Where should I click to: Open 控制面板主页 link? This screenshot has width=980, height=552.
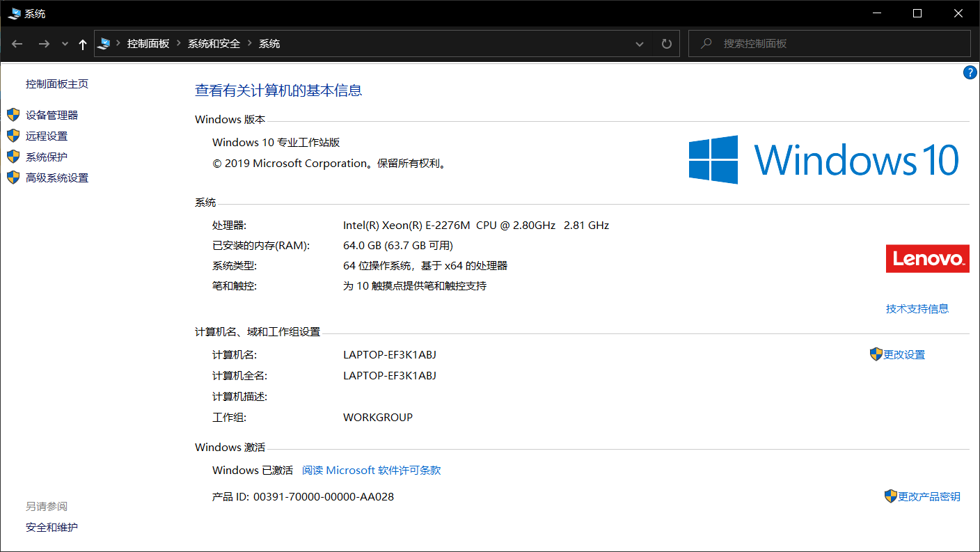click(x=57, y=84)
